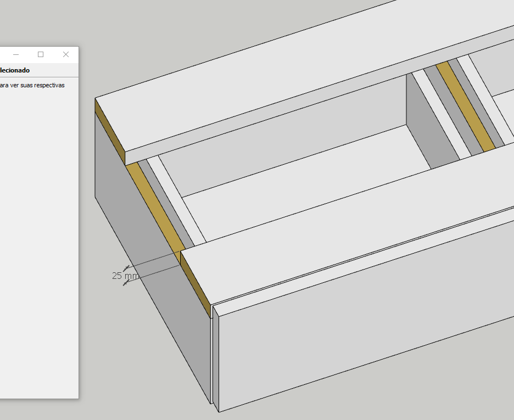
Task: Close the side dialog window
Action: pos(66,54)
